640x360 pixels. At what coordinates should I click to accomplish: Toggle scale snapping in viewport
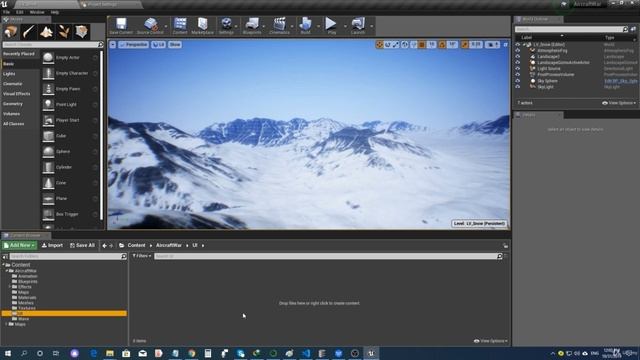[464, 44]
